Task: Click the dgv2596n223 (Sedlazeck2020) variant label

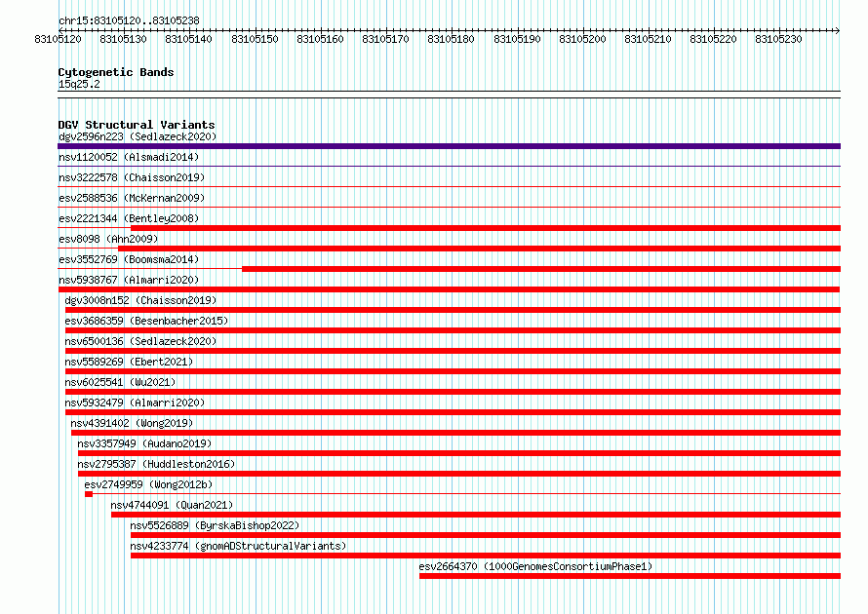Action: 138,136
